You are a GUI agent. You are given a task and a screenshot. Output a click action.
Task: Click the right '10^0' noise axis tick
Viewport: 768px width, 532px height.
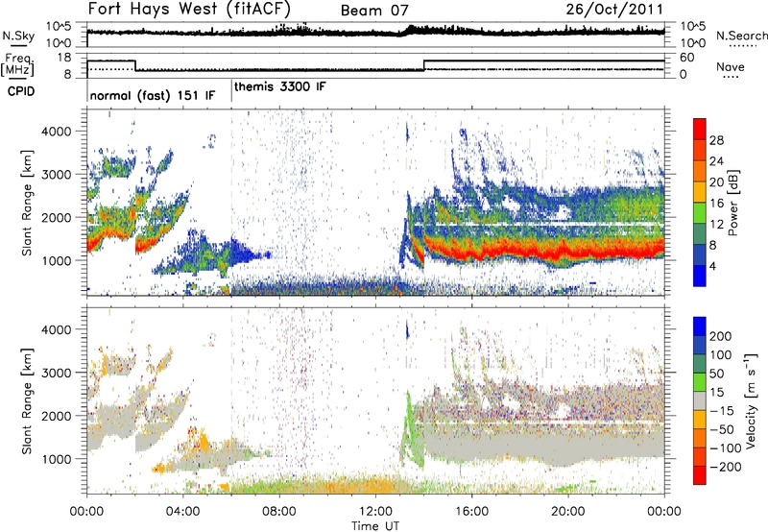click(692, 43)
